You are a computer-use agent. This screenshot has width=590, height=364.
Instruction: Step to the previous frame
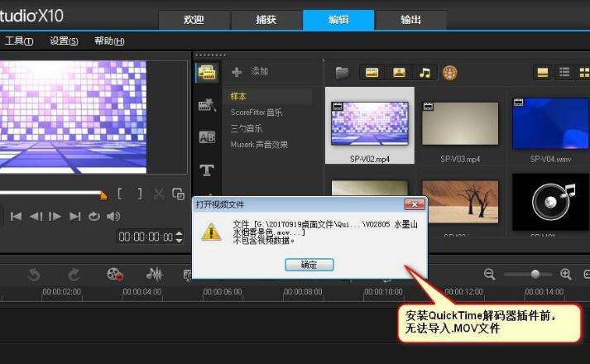coord(36,216)
